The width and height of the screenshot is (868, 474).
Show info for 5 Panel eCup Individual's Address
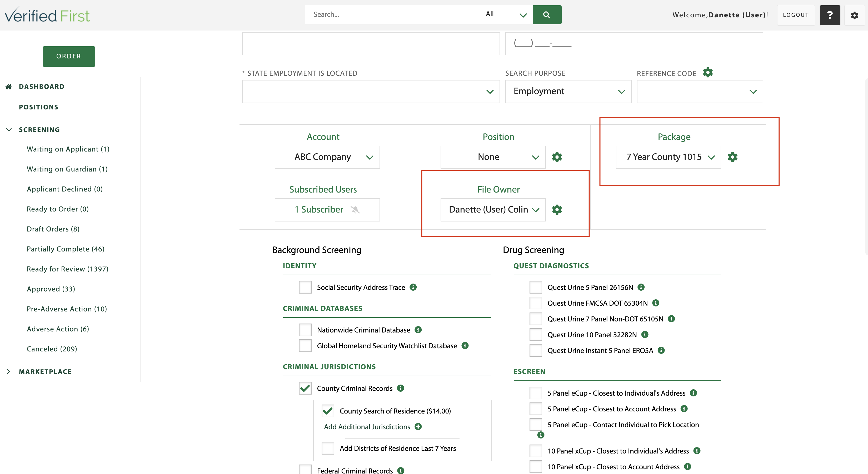click(x=694, y=393)
